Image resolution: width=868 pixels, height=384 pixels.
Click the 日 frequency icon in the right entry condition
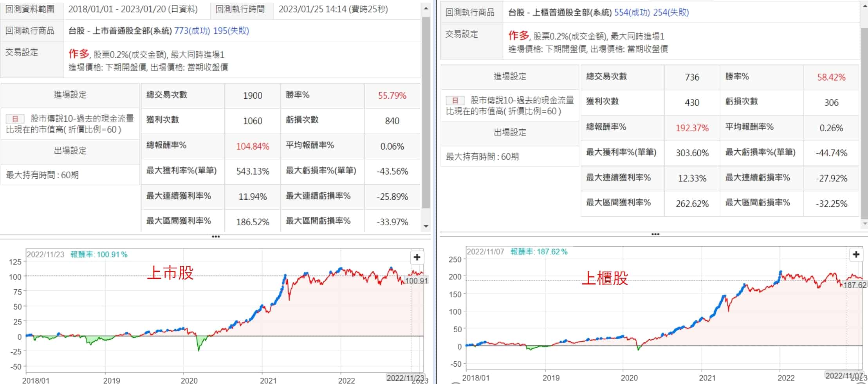tap(455, 100)
